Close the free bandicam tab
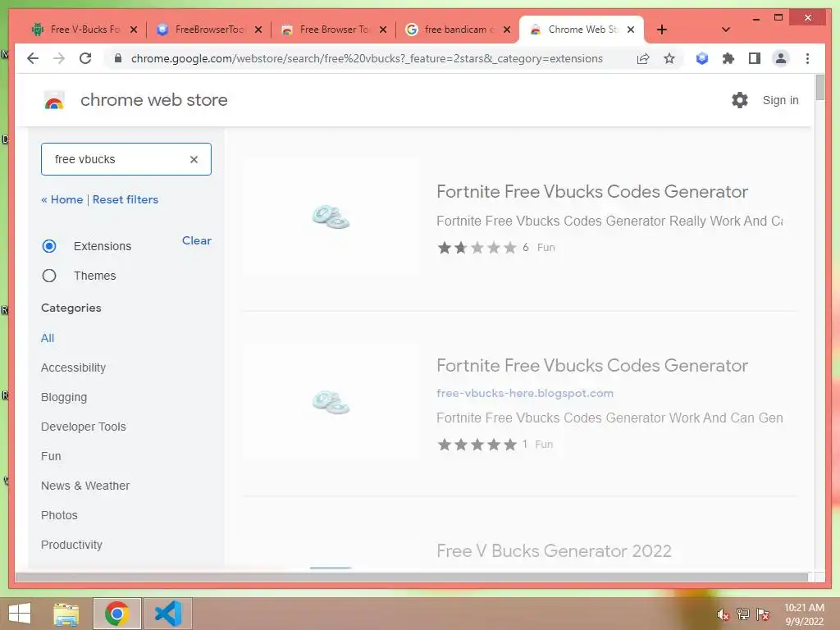840x630 pixels. coord(507,30)
